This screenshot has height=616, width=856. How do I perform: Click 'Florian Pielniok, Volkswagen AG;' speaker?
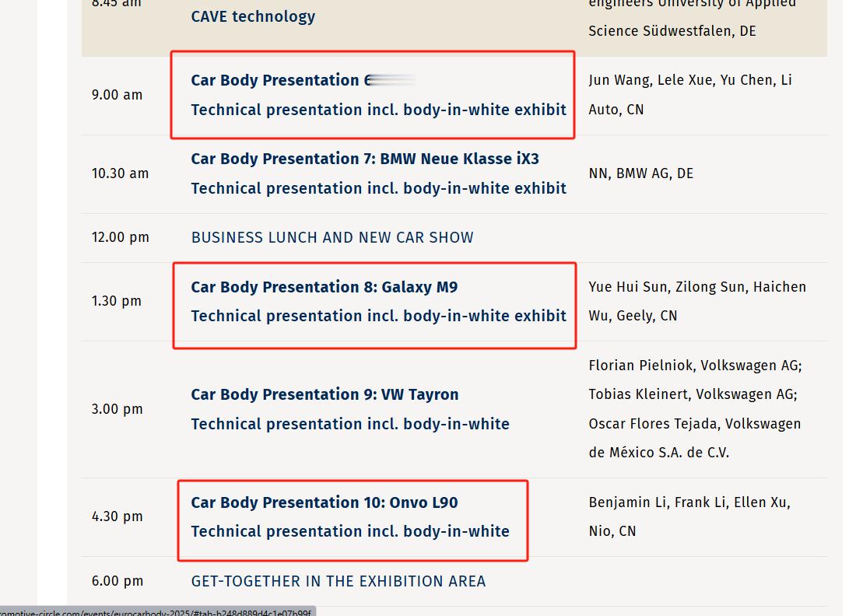click(x=695, y=366)
